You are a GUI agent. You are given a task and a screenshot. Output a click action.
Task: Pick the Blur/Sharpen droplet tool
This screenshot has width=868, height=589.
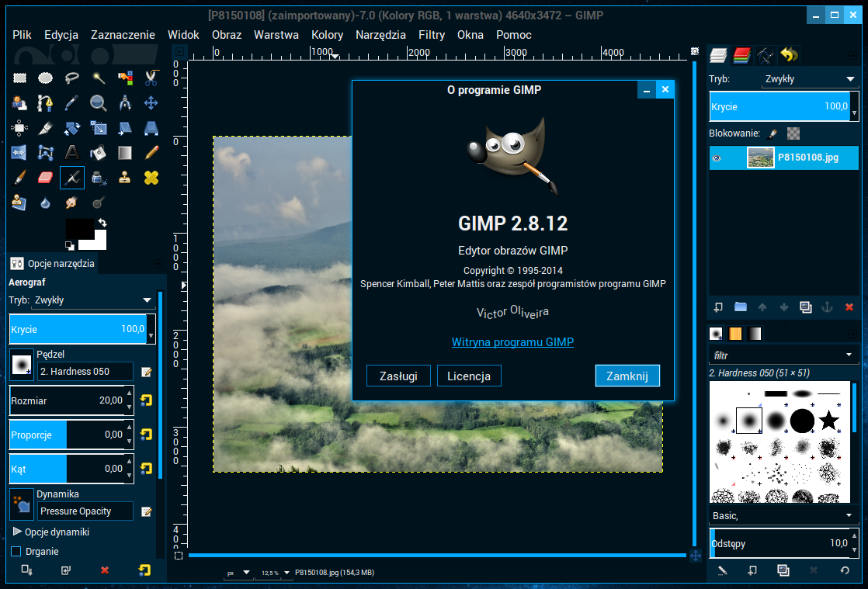45,203
